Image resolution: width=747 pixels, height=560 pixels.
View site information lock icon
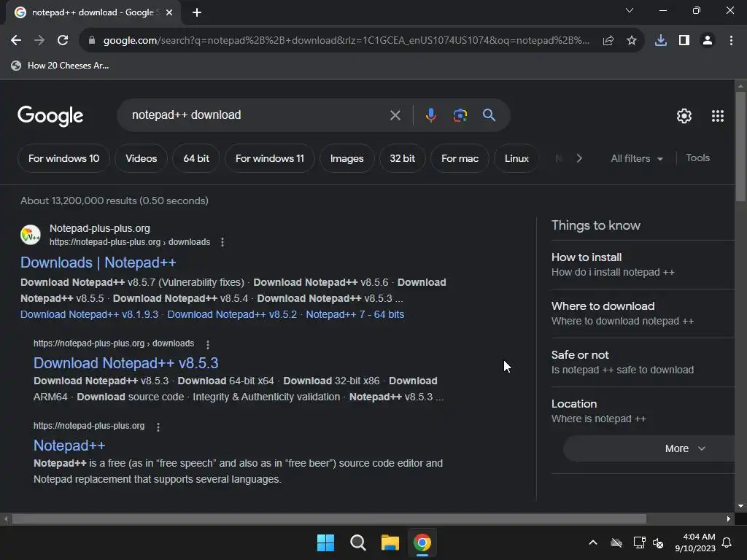92,41
